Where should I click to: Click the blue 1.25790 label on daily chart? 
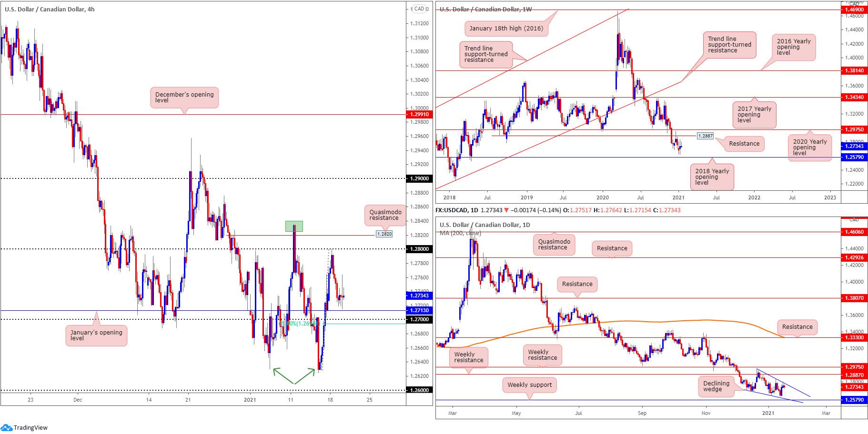854,400
